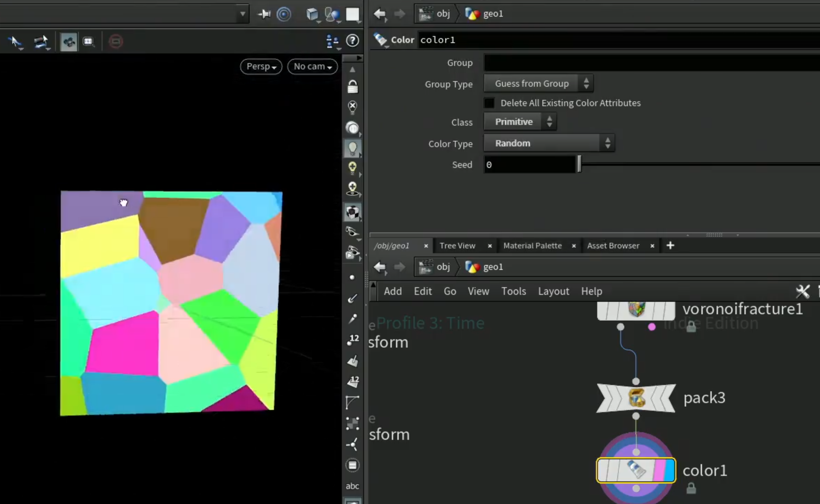Viewport: 820px width, 504px height.
Task: Add a new pane tab
Action: tap(670, 246)
